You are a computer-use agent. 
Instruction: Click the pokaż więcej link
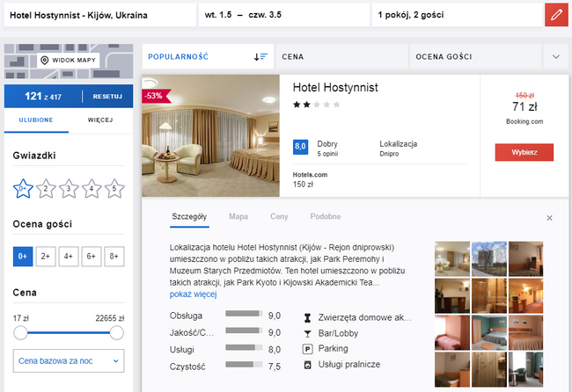[x=193, y=294]
